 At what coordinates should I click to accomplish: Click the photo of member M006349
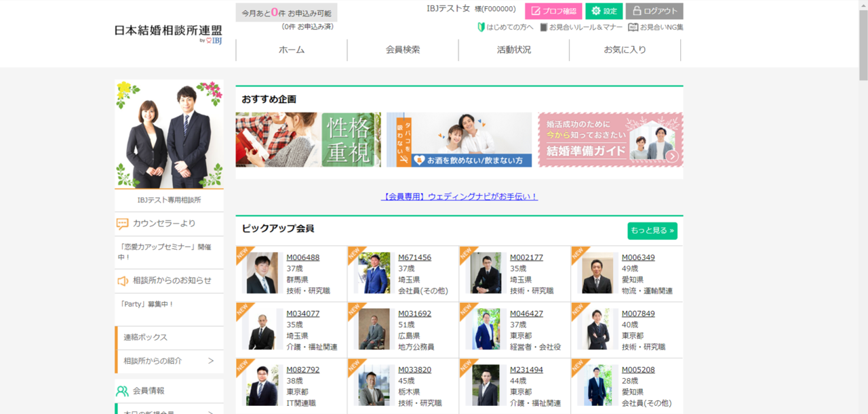click(x=597, y=273)
